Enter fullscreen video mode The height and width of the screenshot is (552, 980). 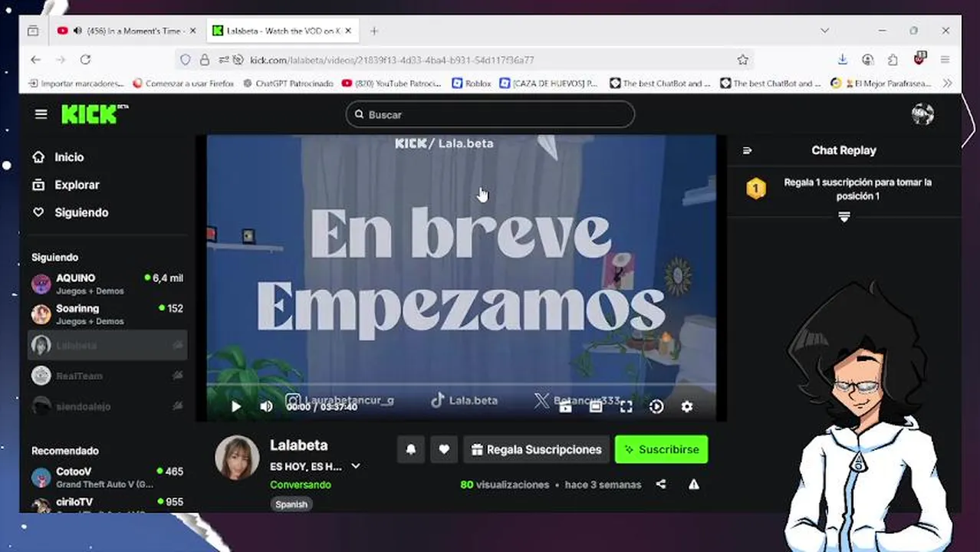point(626,407)
